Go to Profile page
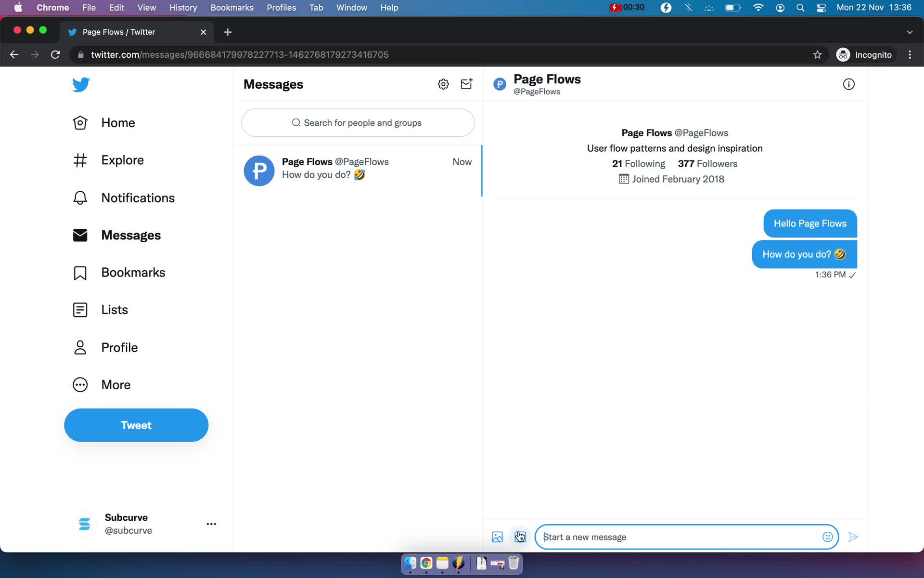Viewport: 924px width, 578px height. click(x=105, y=347)
